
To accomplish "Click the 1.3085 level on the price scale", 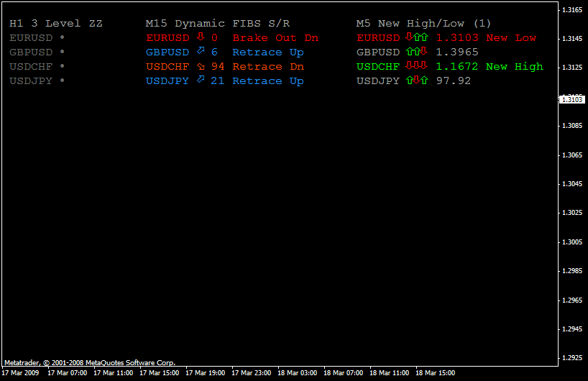I will 572,126.
